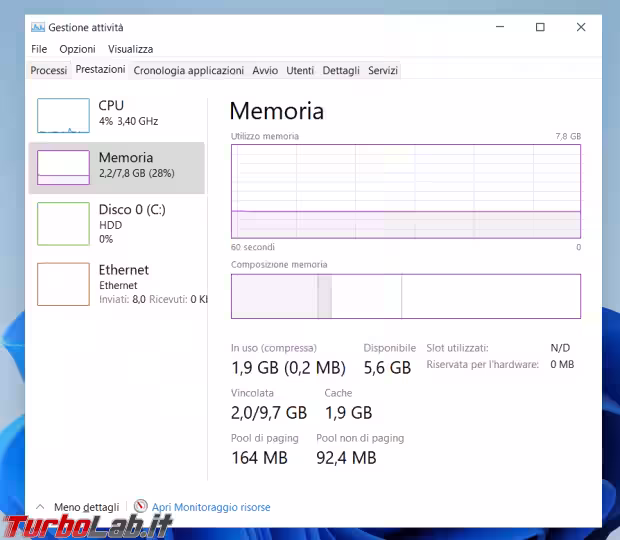
Task: Switch to the Processi tab
Action: click(49, 71)
